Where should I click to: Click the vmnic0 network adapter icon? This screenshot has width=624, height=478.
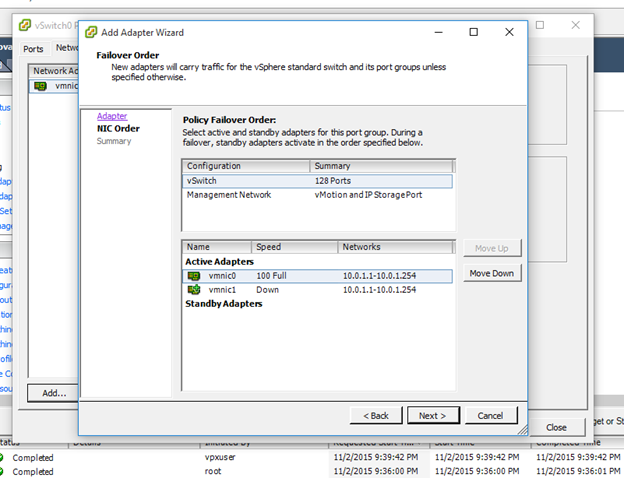click(x=194, y=276)
